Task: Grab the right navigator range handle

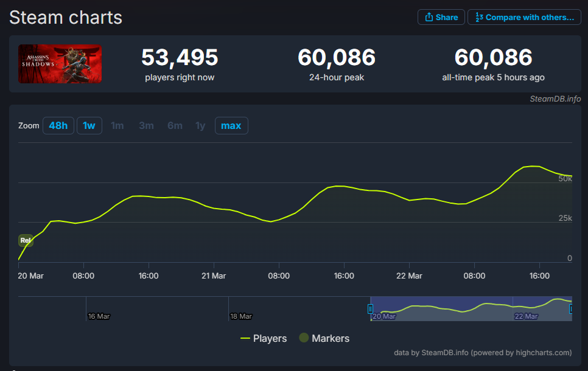Action: [x=571, y=309]
